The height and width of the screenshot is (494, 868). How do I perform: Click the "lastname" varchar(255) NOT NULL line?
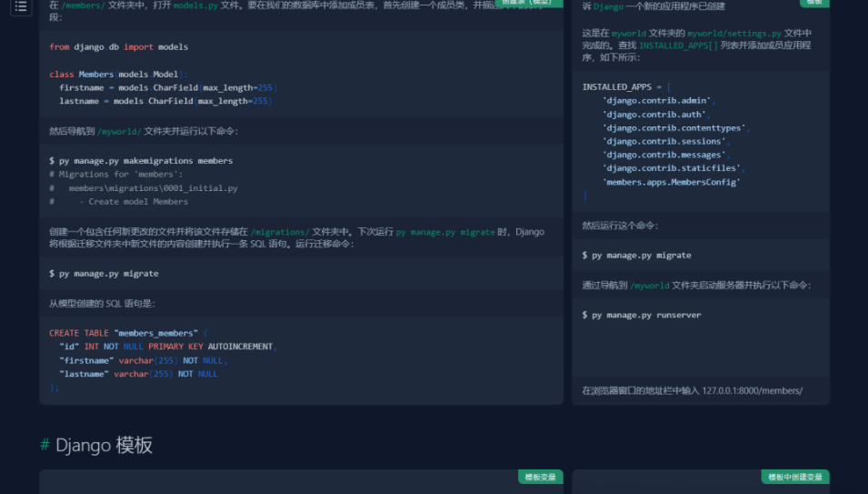pos(138,374)
